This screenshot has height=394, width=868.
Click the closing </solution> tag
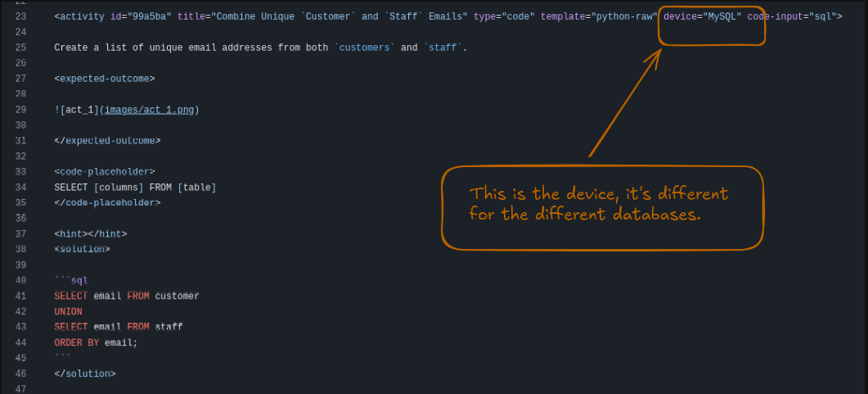pyautogui.click(x=85, y=374)
